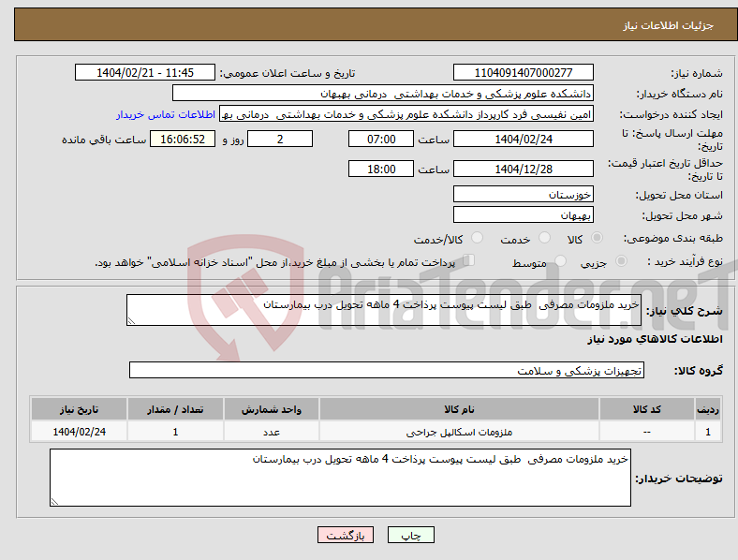Click the بازگشت (back) button
This screenshot has width=738, height=560.
point(346,535)
